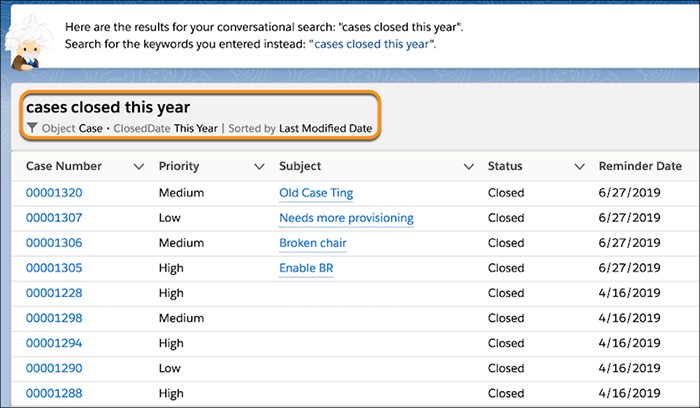
Task: Open "Needs more provisioning" case subject
Action: click(346, 218)
